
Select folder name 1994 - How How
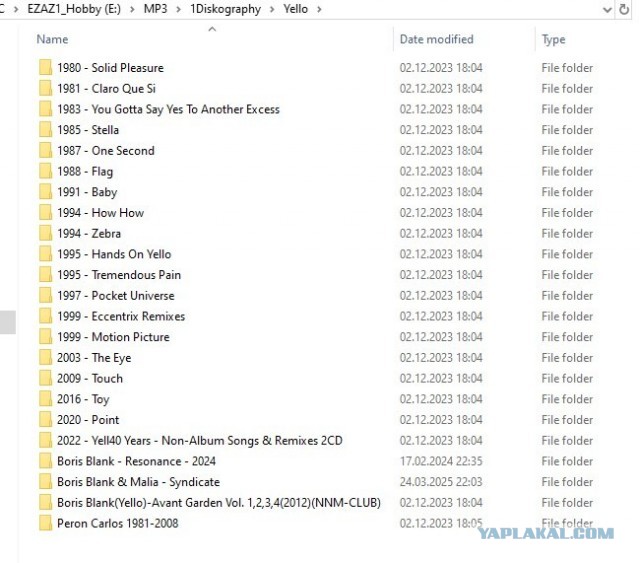100,212
